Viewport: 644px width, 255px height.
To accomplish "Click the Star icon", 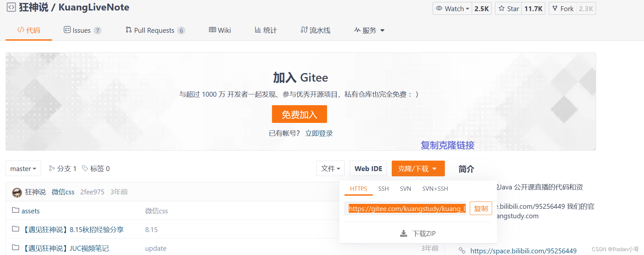I will pos(502,9).
